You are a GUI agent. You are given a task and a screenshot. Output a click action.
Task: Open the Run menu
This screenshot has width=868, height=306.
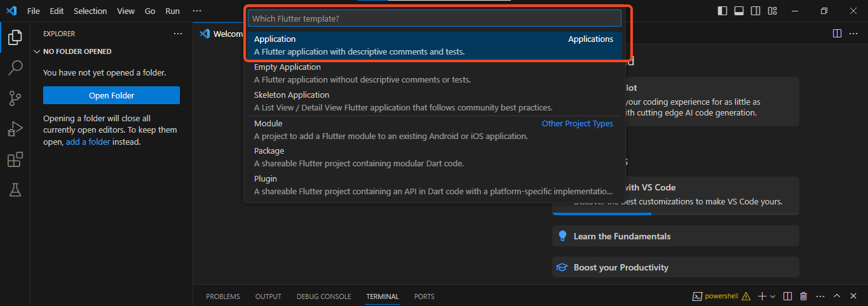(x=172, y=11)
